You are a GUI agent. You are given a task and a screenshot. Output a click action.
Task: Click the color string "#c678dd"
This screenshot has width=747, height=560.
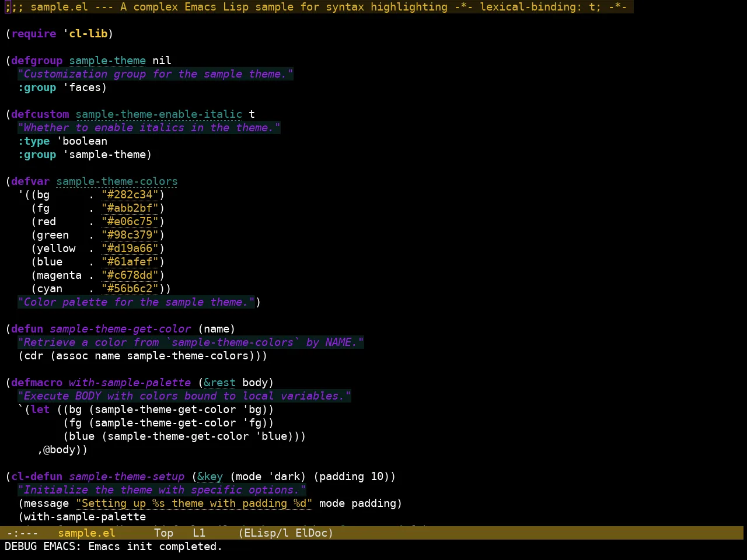point(130,275)
